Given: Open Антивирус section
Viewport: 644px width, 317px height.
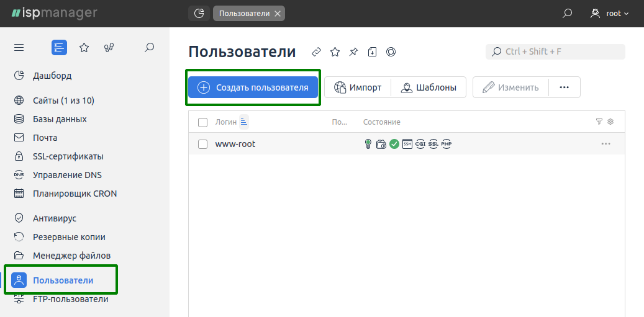Looking at the screenshot, I should click(x=55, y=218).
